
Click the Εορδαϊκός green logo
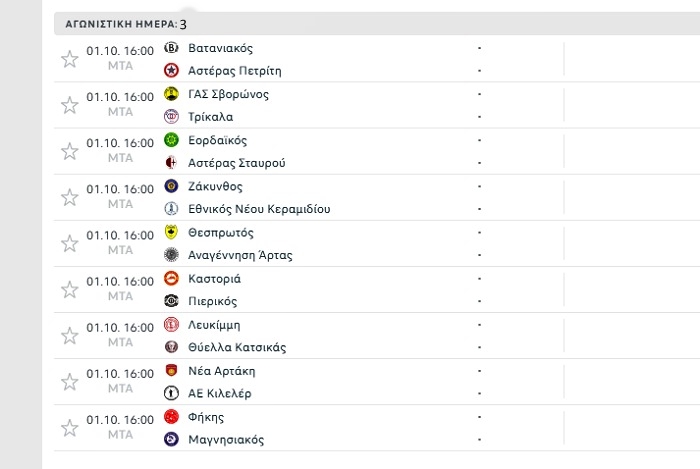171,140
